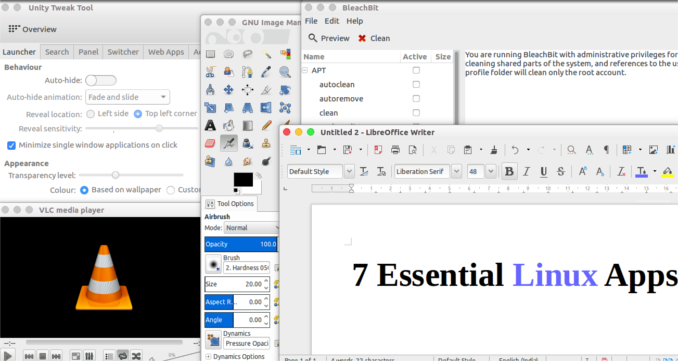Select the Ink tool in GIMP
This screenshot has height=361, width=678.
pyautogui.click(x=247, y=143)
